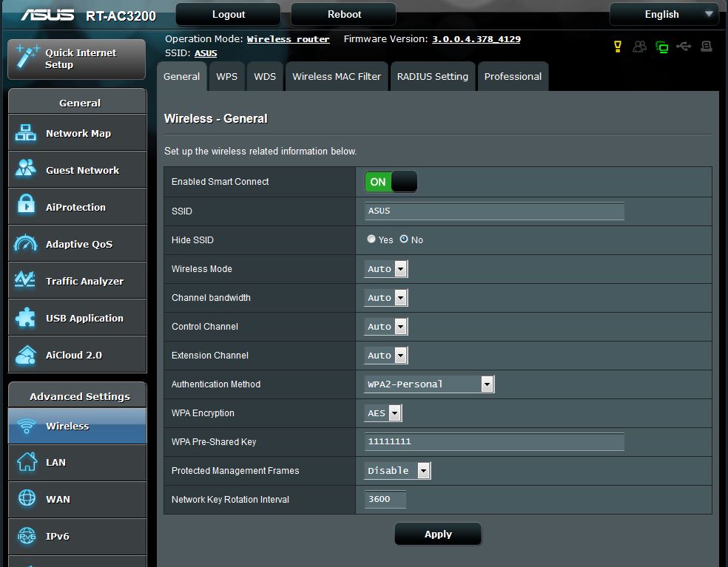Viewport: 728px width, 567px height.
Task: Click the AiProtection lock icon
Action: pos(26,204)
